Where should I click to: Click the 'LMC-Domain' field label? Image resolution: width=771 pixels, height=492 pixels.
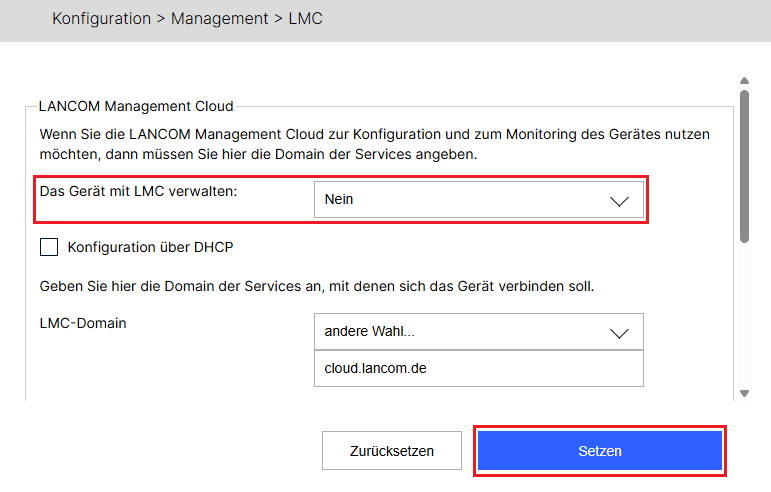click(82, 323)
